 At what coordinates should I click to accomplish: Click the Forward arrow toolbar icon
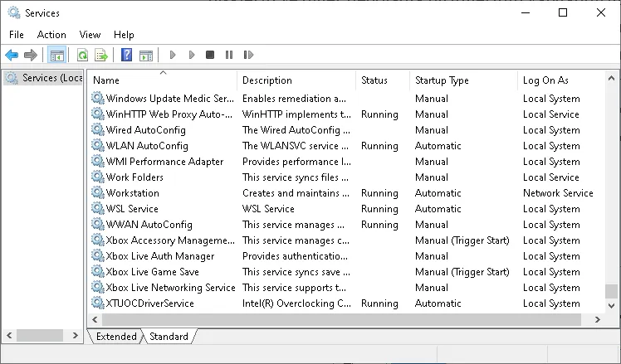point(31,55)
